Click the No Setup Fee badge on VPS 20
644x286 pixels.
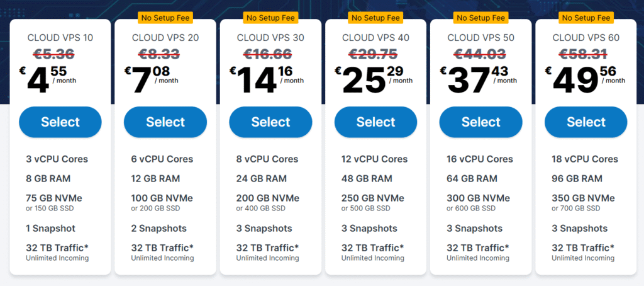(x=165, y=18)
